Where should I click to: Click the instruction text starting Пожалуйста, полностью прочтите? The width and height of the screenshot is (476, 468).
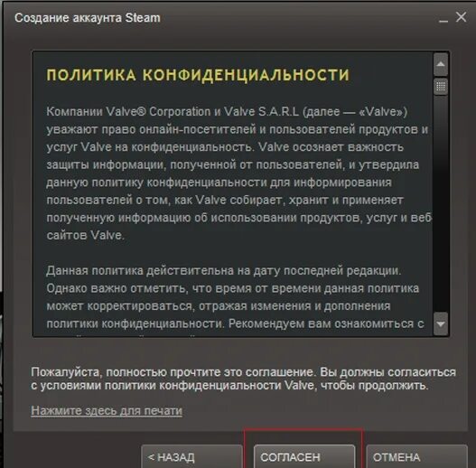click(x=244, y=379)
